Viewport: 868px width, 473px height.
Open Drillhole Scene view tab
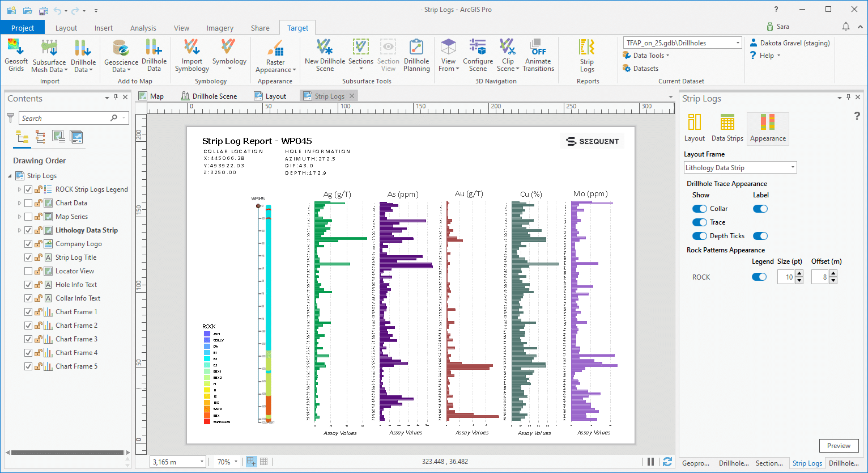(209, 96)
